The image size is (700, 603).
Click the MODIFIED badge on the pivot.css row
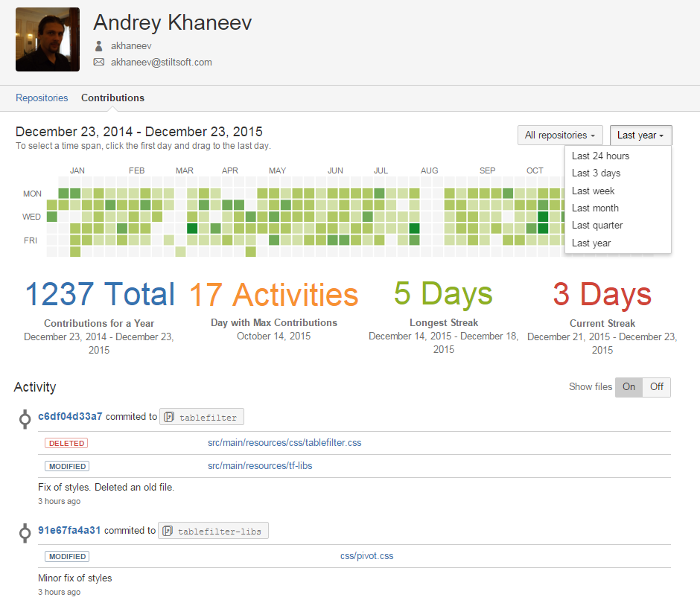(x=66, y=556)
